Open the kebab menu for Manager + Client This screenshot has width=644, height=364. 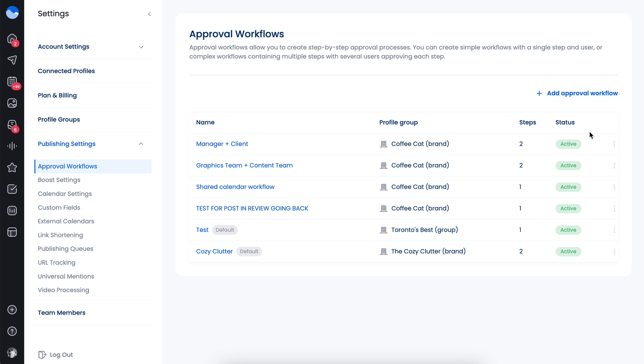click(x=614, y=144)
